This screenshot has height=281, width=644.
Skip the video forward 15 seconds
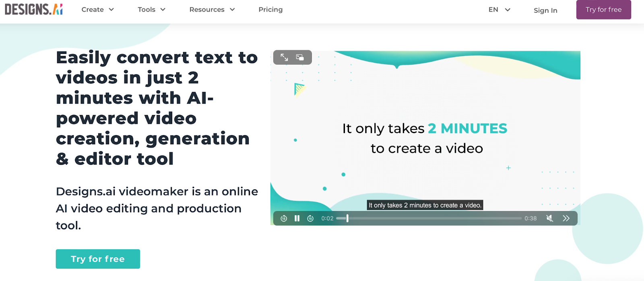tap(310, 218)
